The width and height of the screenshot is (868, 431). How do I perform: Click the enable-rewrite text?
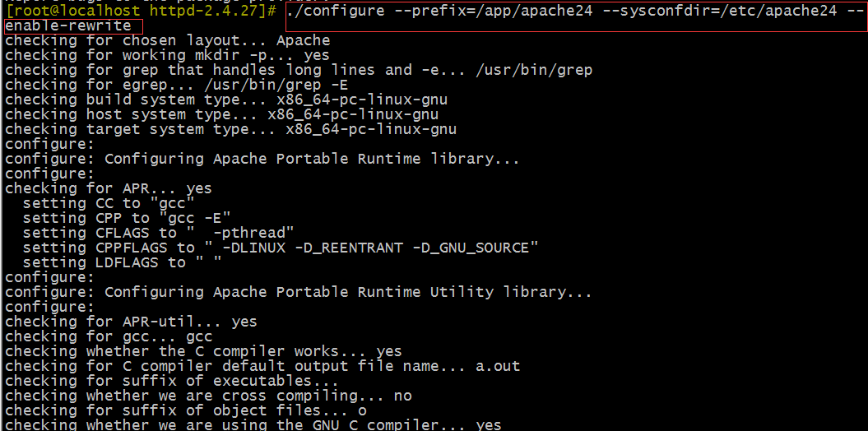(68, 25)
